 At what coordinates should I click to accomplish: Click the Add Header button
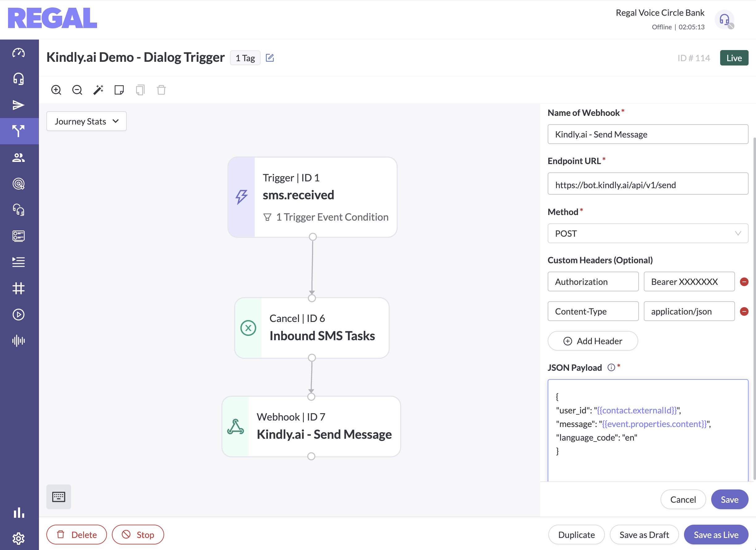[593, 341]
